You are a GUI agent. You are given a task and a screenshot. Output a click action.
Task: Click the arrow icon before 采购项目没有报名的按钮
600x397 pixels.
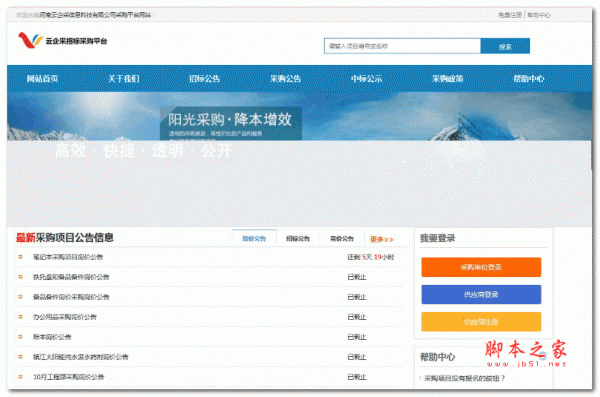(x=421, y=378)
